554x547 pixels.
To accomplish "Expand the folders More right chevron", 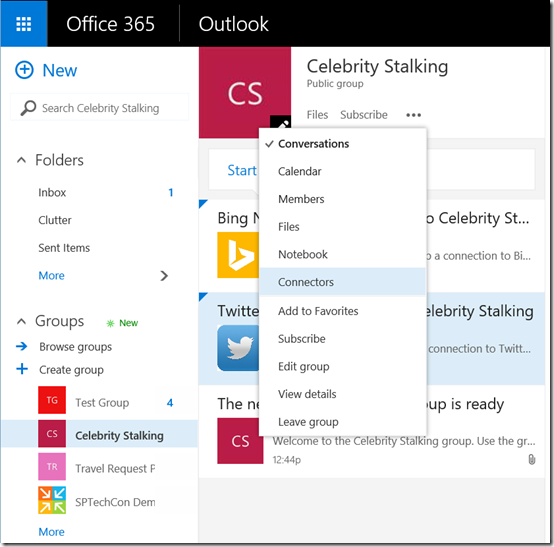I will [164, 276].
